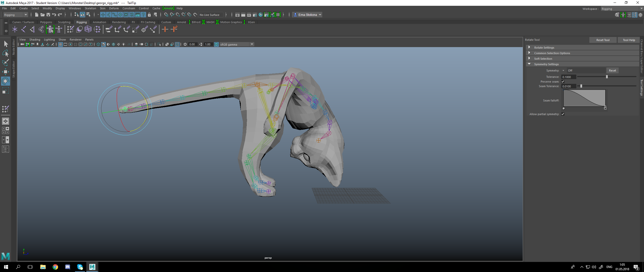Viewport: 644px width, 272px height.
Task: Uncheck the Preserve seam checkbox
Action: click(563, 82)
